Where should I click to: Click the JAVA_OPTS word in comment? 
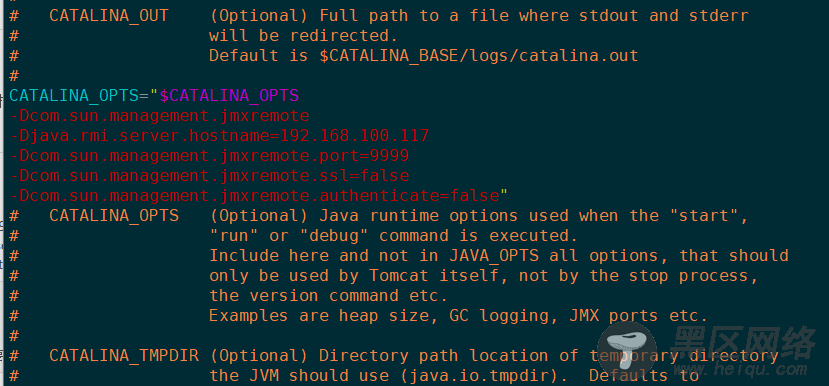(494, 256)
